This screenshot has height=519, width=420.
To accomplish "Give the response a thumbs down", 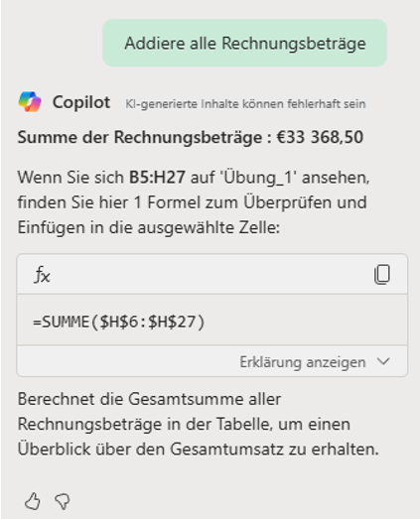I will pyautogui.click(x=63, y=501).
